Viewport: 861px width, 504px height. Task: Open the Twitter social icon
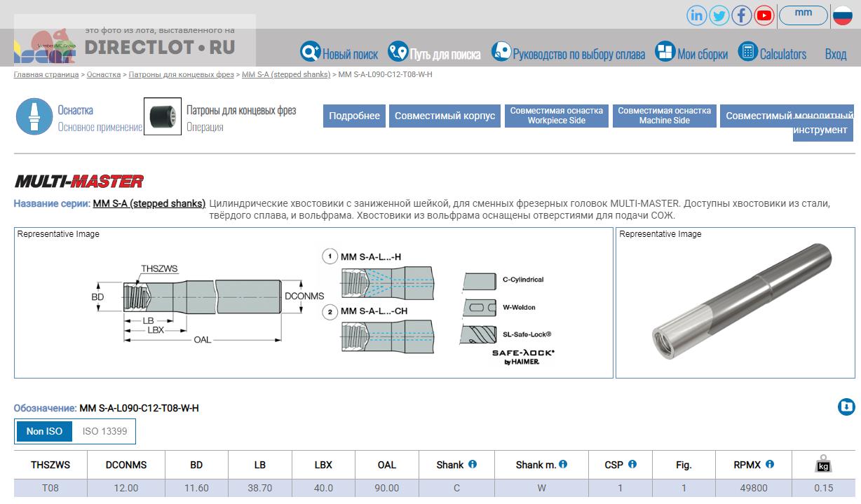[719, 15]
